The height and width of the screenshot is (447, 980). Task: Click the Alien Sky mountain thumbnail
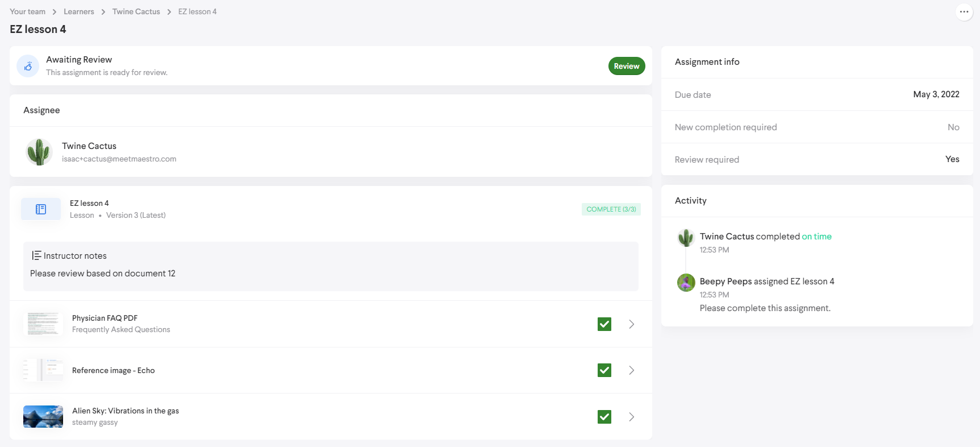click(43, 416)
